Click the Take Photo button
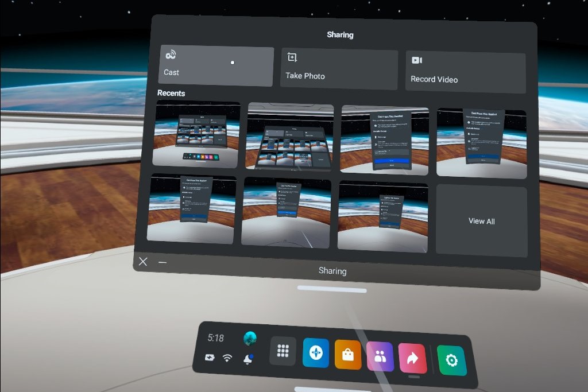Screen dimensions: 588x392 coord(339,69)
